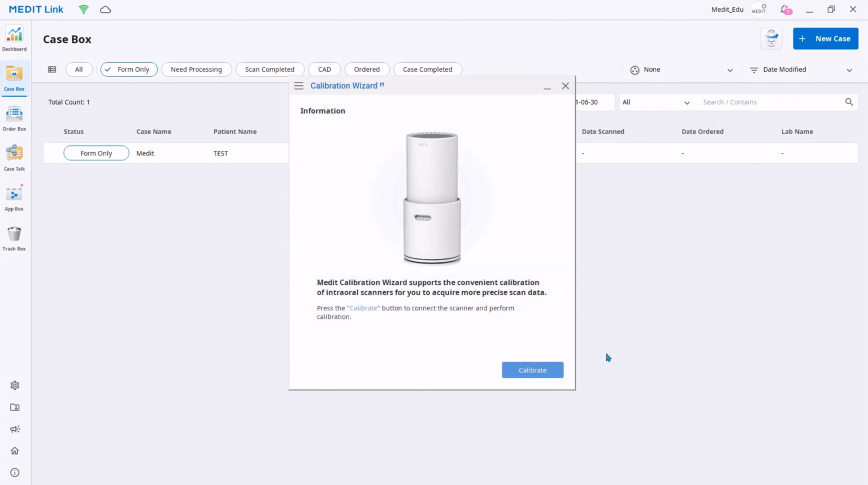The width and height of the screenshot is (868, 485).
Task: Click the Search / Contains input field
Action: pyautogui.click(x=770, y=102)
